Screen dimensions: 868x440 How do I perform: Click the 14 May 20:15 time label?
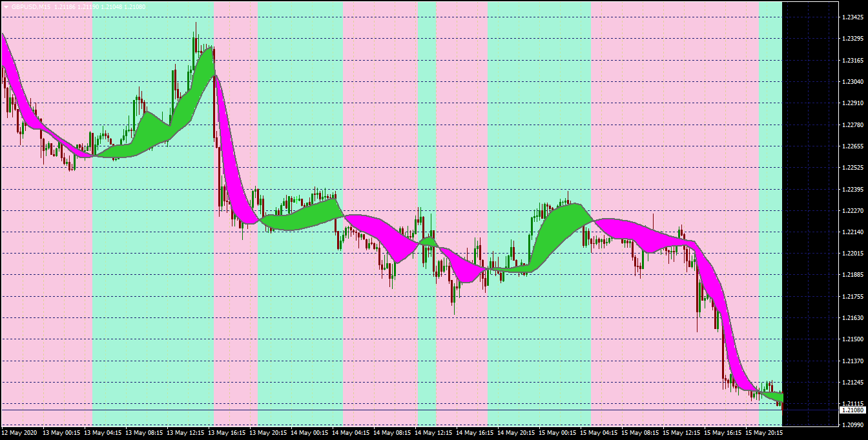(517, 433)
